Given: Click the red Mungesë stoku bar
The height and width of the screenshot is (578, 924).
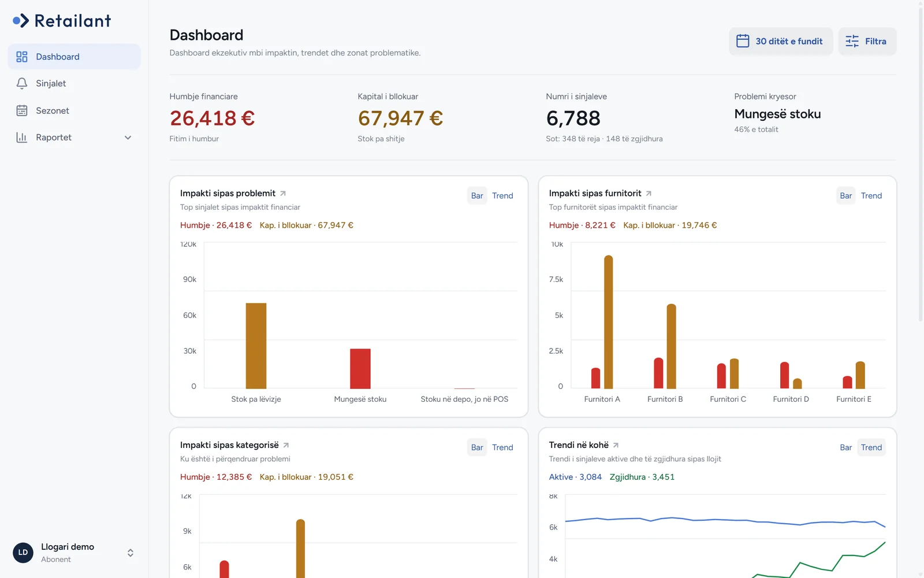Looking at the screenshot, I should tap(360, 369).
